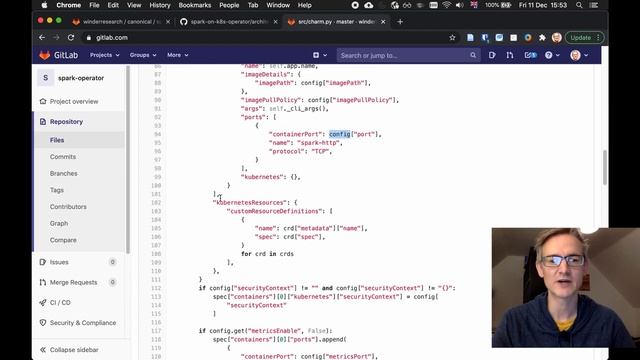Click the Merge Requests sidebar icon

point(43,282)
